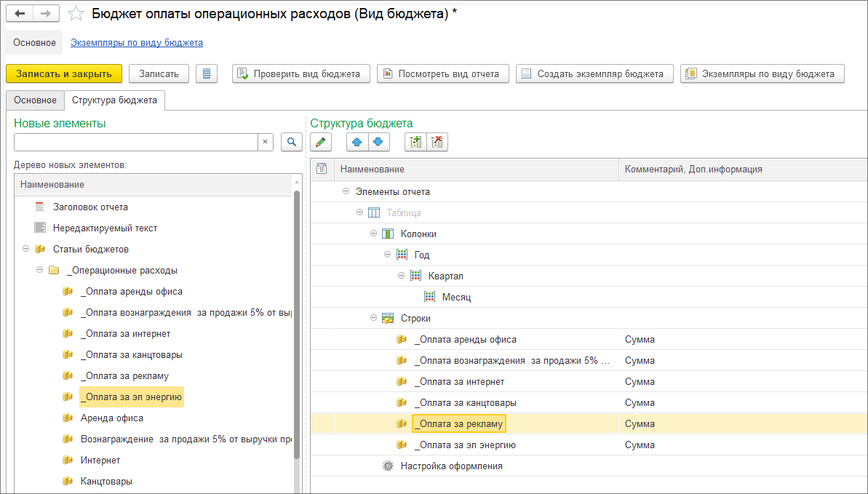Select the Структура бюджета tab
The image size is (868, 494).
click(114, 100)
